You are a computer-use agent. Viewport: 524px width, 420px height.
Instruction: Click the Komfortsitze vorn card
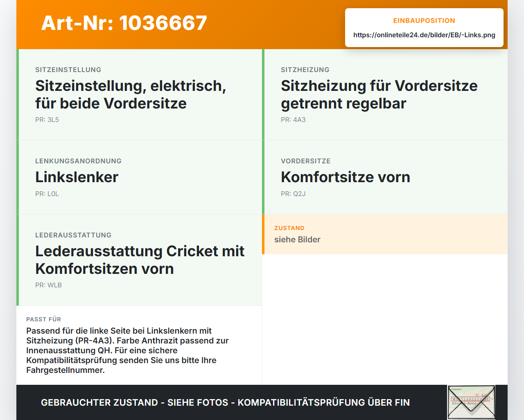coord(385,177)
